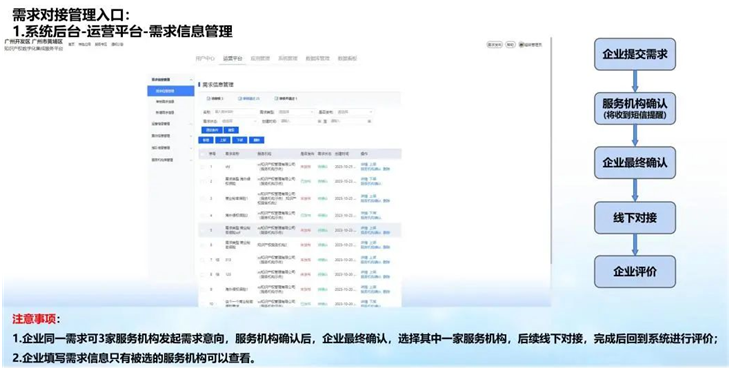Click the 名称 search input field
Screen dimensions: 731x368
tap(234, 112)
